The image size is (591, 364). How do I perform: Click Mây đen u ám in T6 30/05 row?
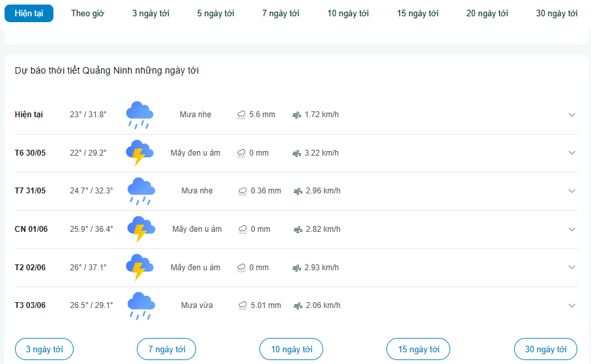point(195,153)
